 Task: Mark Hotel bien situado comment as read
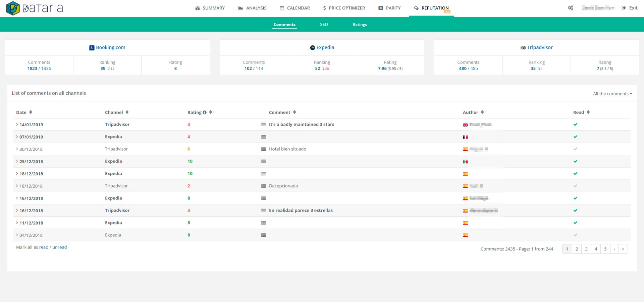pos(576,149)
